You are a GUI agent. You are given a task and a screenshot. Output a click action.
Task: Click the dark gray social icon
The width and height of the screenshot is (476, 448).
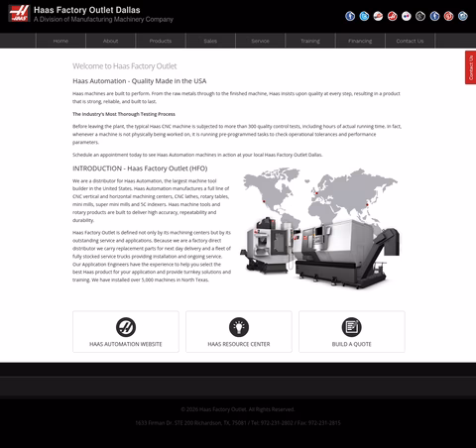420,16
